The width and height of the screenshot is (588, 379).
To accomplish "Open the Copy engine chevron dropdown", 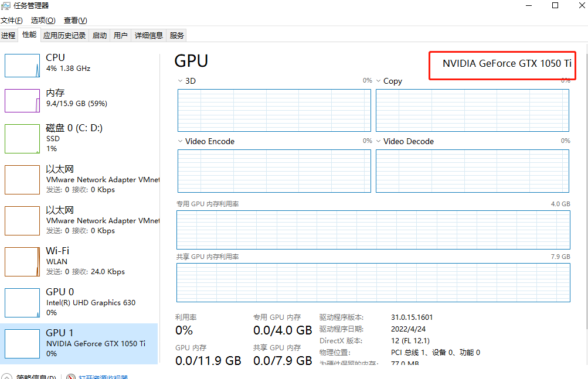I will (x=378, y=81).
